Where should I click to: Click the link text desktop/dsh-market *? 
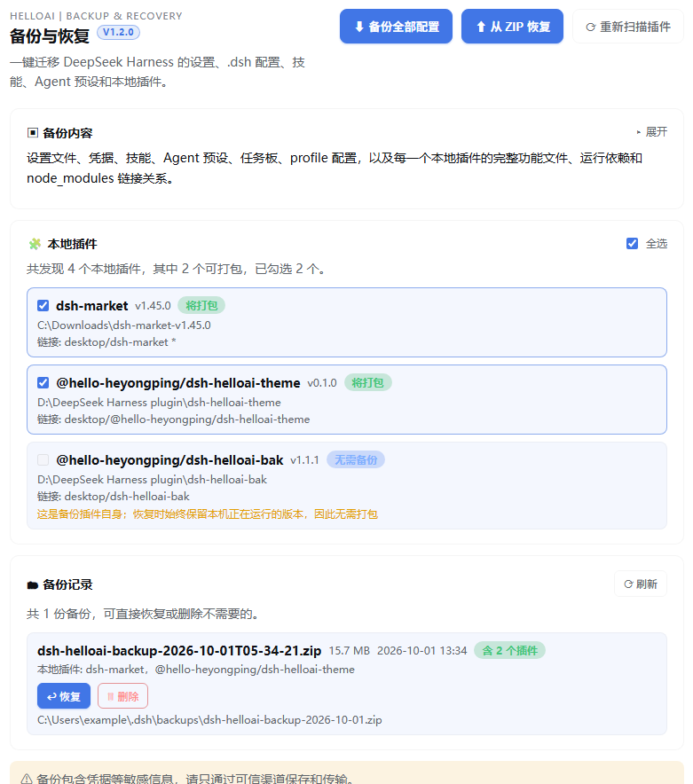(x=120, y=342)
